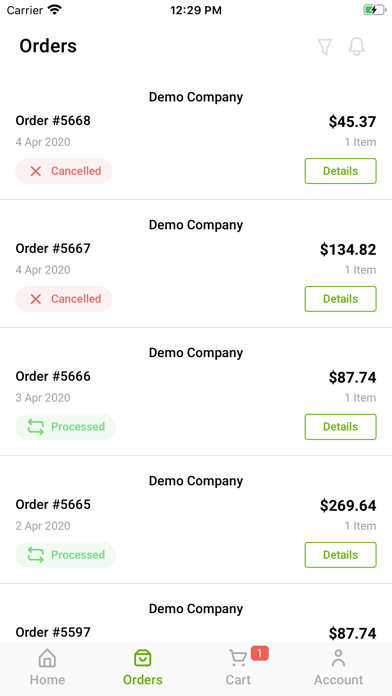Open Details for Order #5668
The width and height of the screenshot is (392, 696).
pyautogui.click(x=341, y=171)
